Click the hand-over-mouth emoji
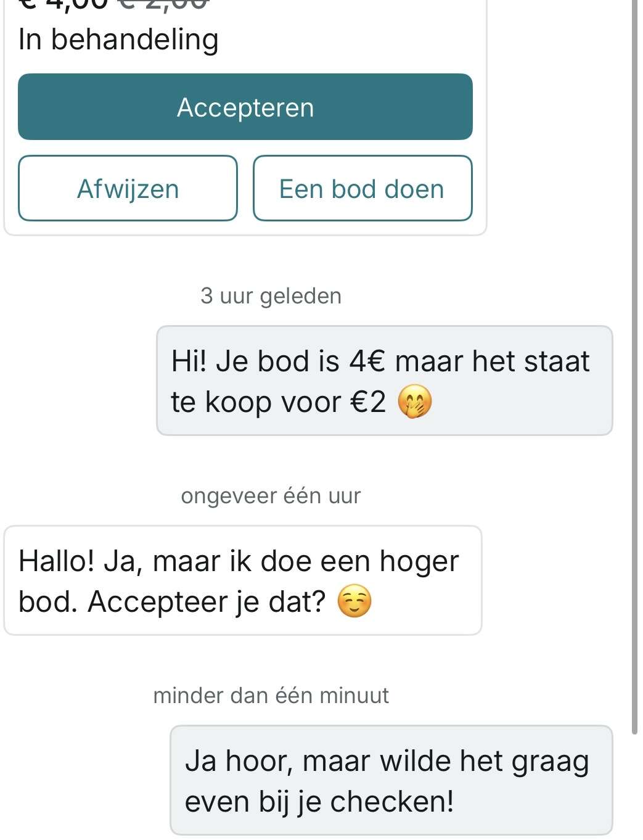 point(414,402)
